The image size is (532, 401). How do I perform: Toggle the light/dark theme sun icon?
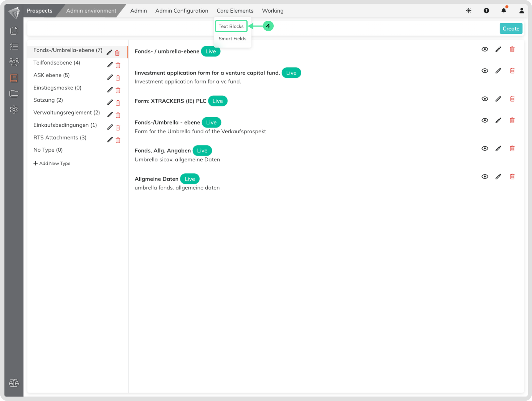(x=468, y=11)
